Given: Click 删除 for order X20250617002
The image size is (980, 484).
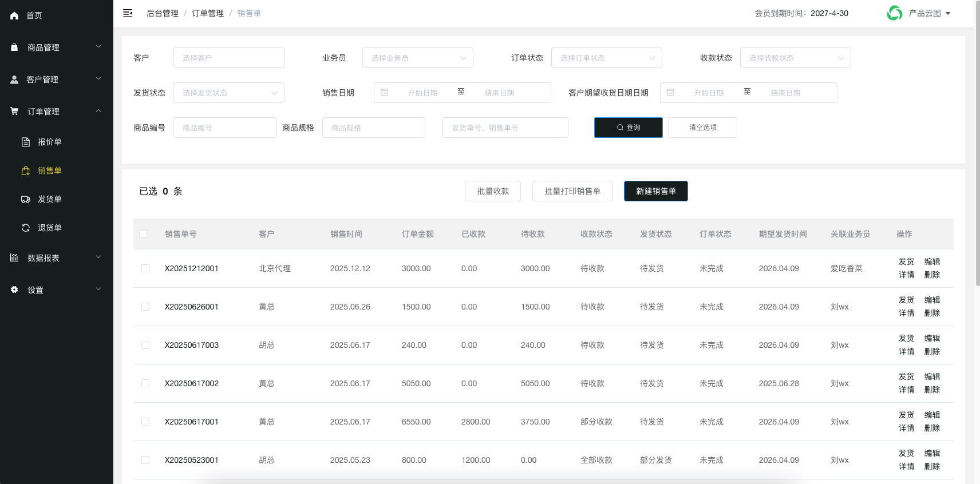Looking at the screenshot, I should coord(932,390).
